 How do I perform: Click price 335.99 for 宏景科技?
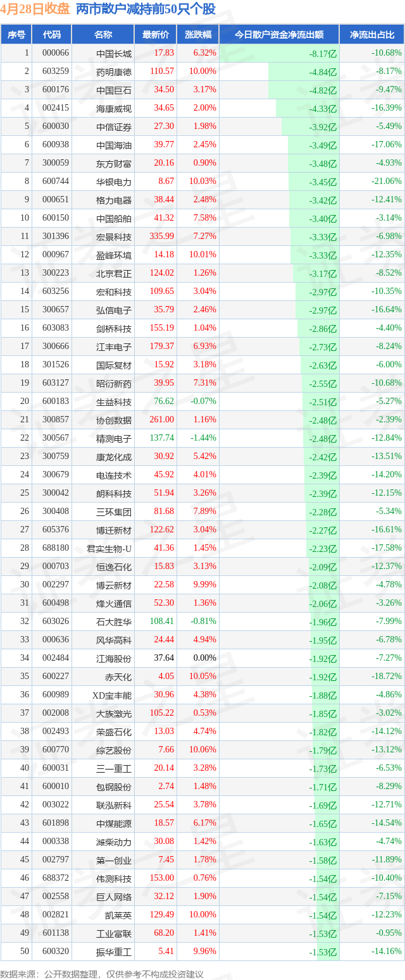(x=162, y=236)
